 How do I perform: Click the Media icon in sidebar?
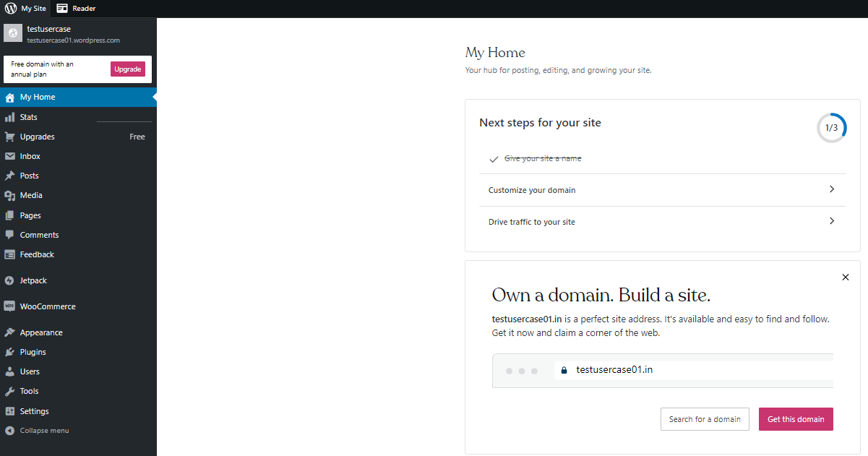(10, 195)
